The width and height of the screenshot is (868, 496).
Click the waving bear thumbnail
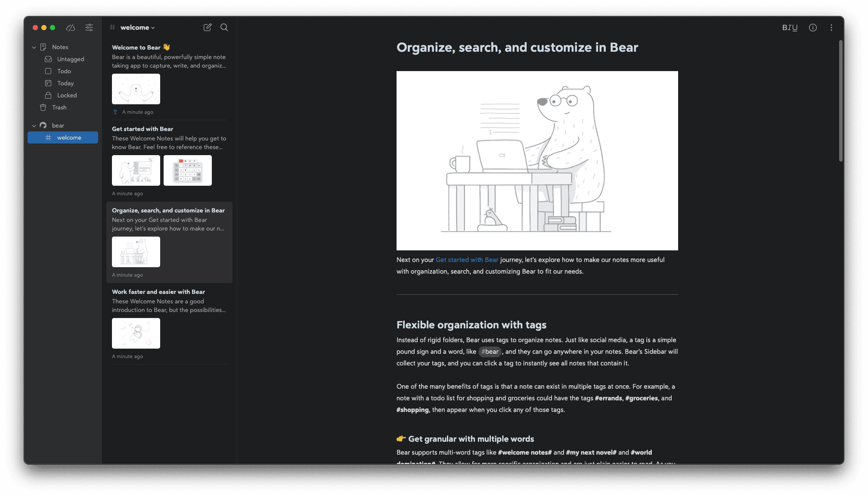[x=136, y=89]
